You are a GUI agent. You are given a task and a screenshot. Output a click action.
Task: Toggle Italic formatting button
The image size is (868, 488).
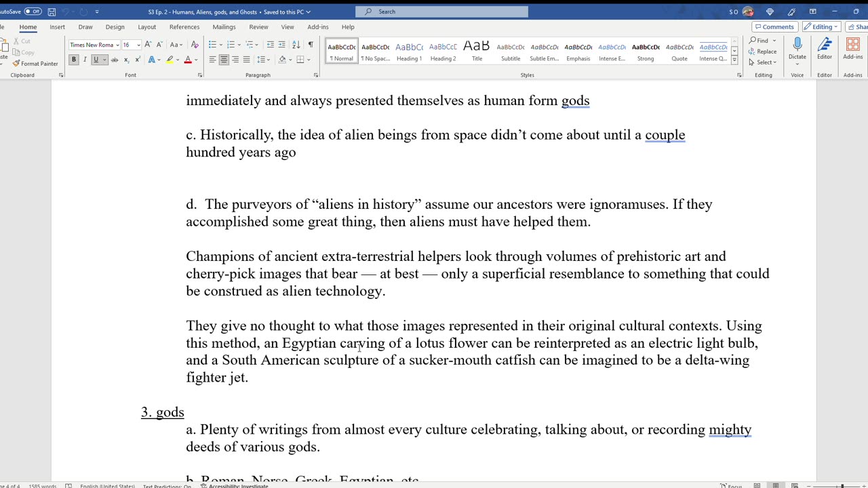[85, 60]
